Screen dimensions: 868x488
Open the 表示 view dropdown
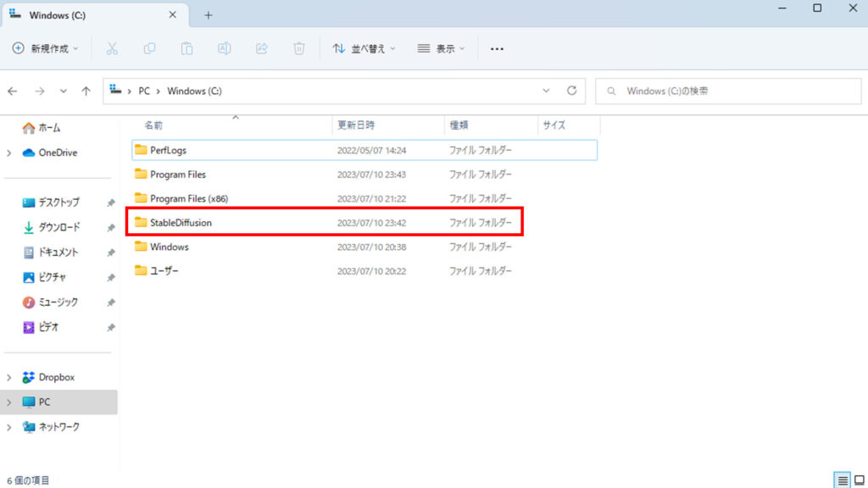click(441, 48)
